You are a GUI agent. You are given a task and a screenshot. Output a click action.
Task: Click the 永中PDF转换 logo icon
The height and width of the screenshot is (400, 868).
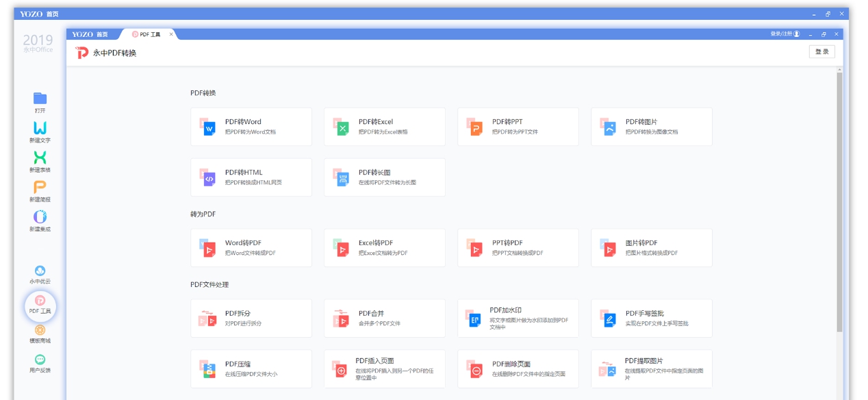point(81,53)
